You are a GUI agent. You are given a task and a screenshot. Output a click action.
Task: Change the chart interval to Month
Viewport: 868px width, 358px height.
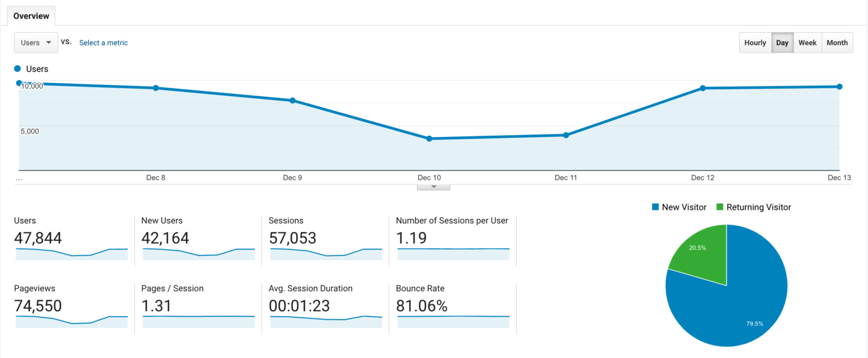[x=837, y=43]
